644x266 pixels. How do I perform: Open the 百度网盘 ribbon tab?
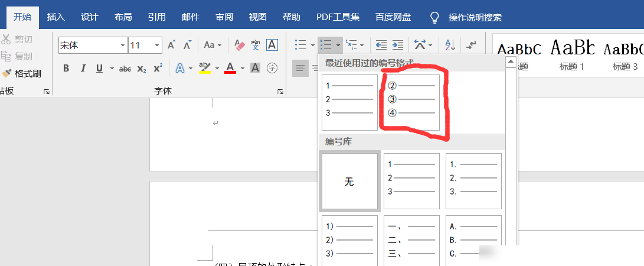coord(393,17)
